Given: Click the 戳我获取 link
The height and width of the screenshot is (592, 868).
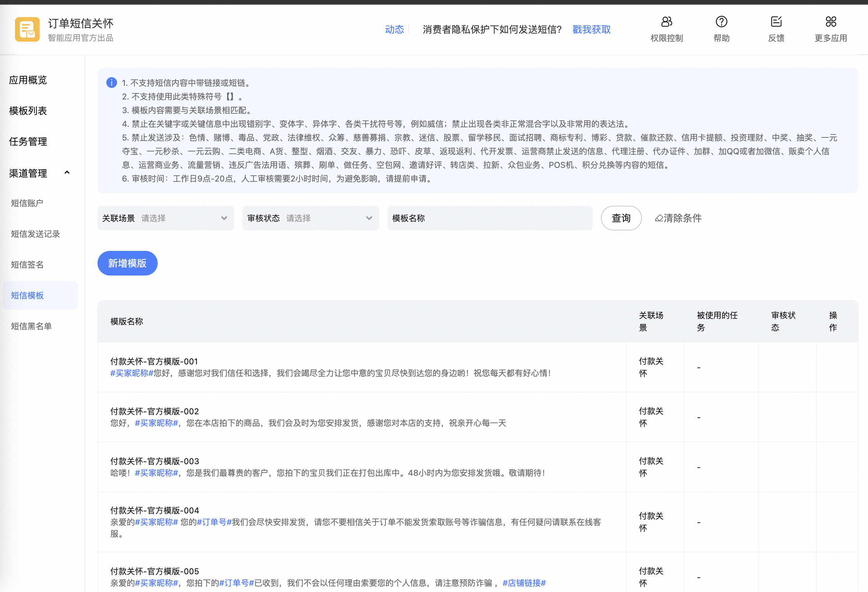Looking at the screenshot, I should (x=591, y=29).
